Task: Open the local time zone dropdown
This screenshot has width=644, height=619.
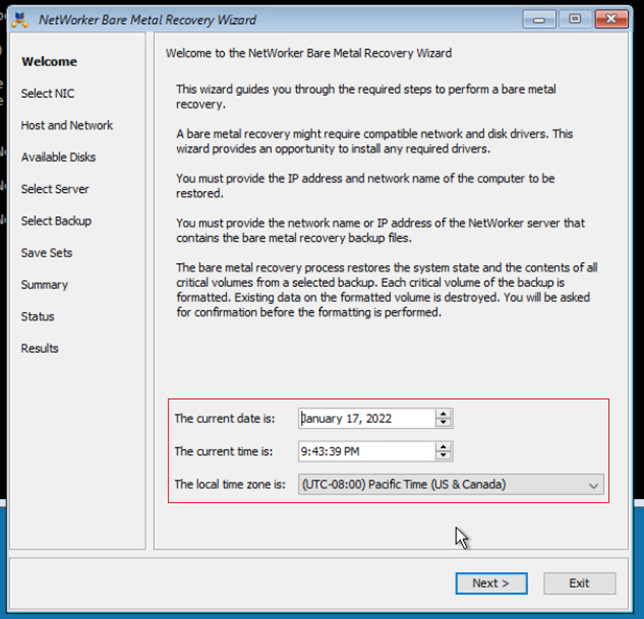Action: tap(451, 485)
